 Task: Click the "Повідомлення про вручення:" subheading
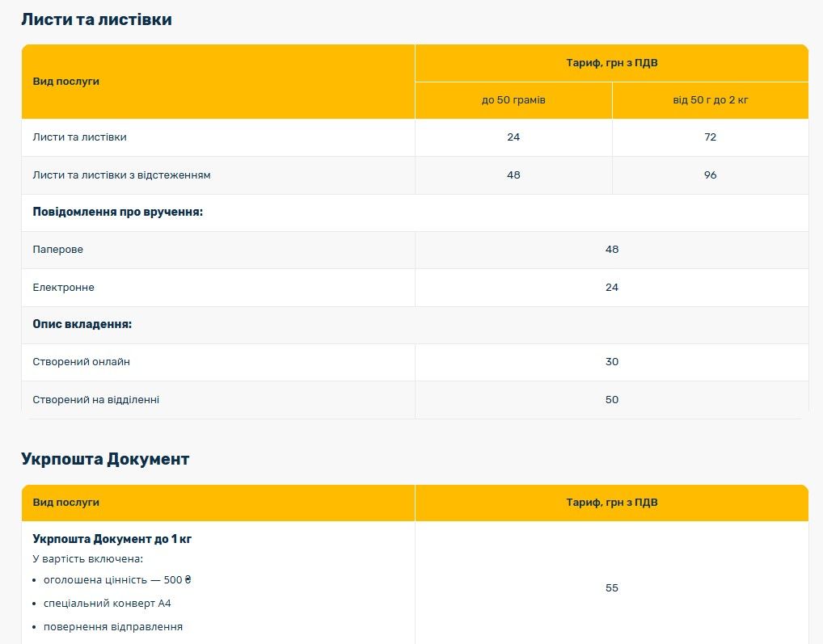(x=117, y=212)
